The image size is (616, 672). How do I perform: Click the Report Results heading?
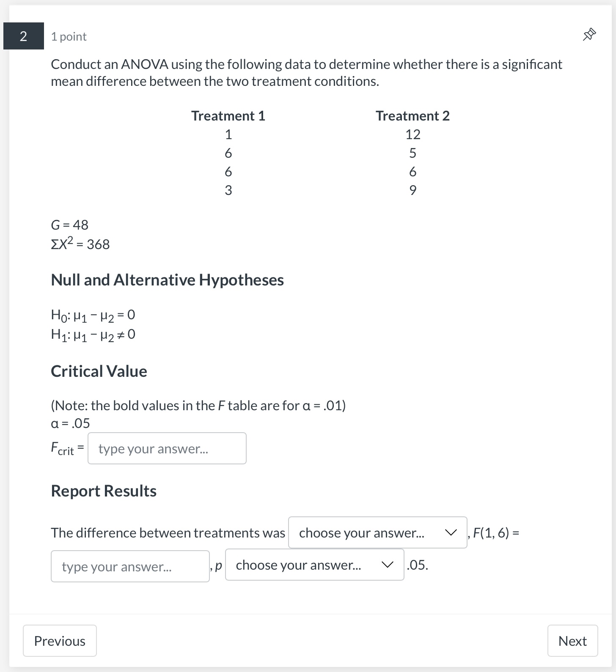[103, 491]
